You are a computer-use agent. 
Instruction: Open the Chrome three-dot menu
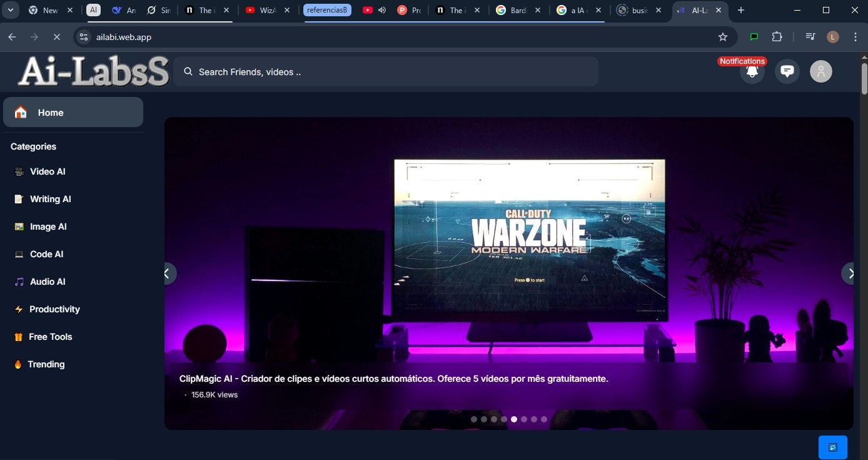[x=855, y=37]
